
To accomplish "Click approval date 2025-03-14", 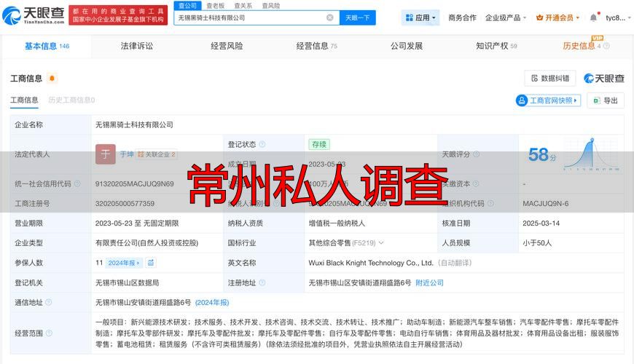I will 541,223.
